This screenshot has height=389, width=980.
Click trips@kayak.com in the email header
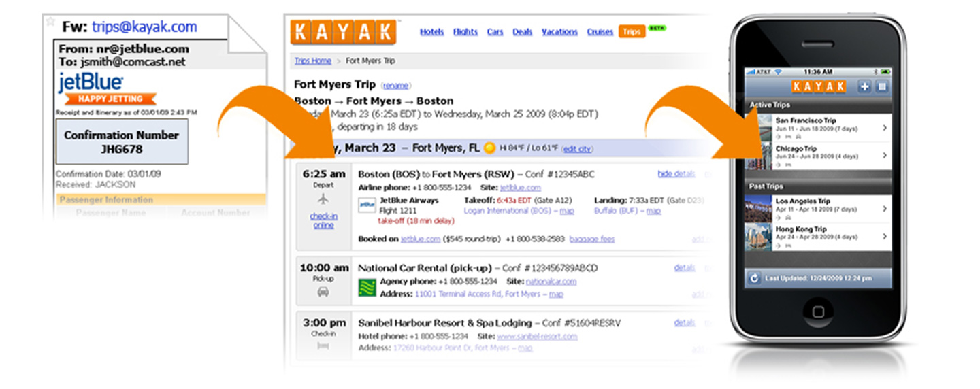pyautogui.click(x=144, y=27)
